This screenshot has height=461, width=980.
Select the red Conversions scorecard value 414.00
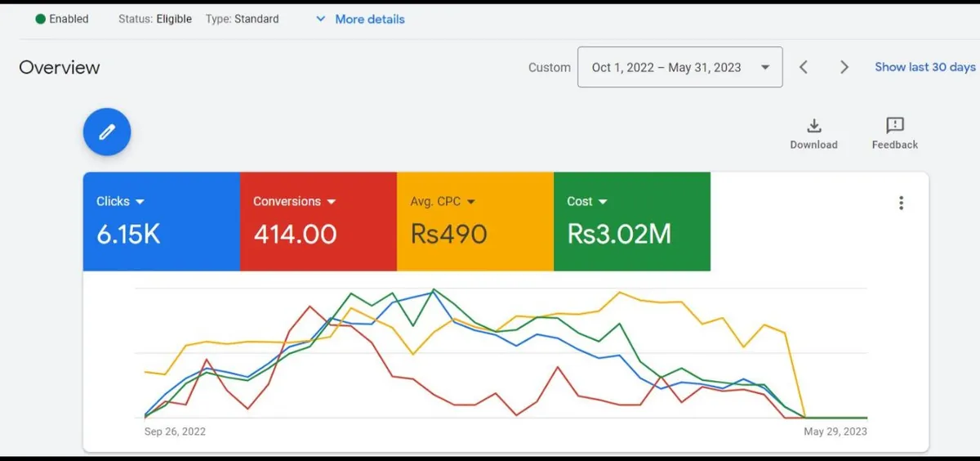click(x=295, y=235)
